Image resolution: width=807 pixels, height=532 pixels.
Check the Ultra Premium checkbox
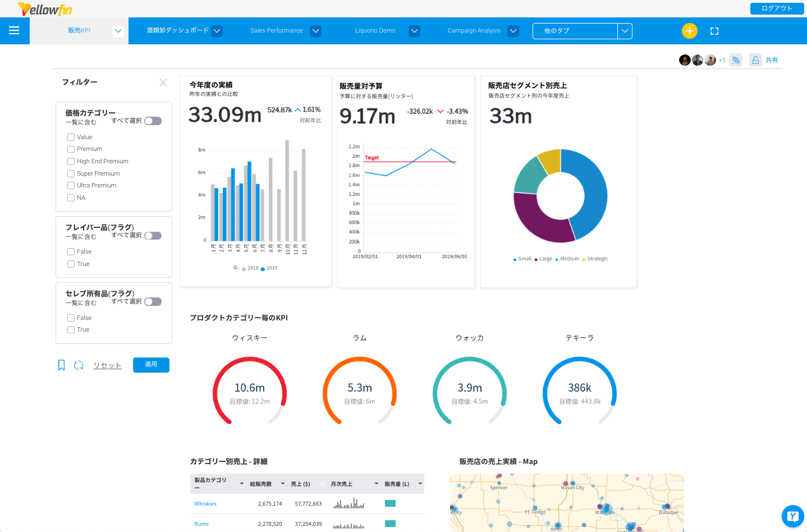coord(71,186)
